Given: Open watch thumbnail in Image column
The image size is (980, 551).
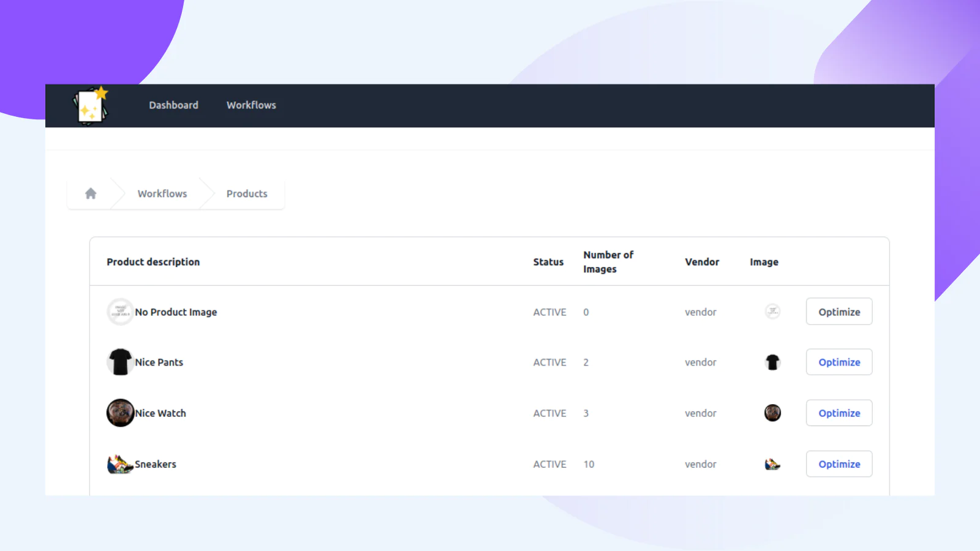Looking at the screenshot, I should click(772, 413).
